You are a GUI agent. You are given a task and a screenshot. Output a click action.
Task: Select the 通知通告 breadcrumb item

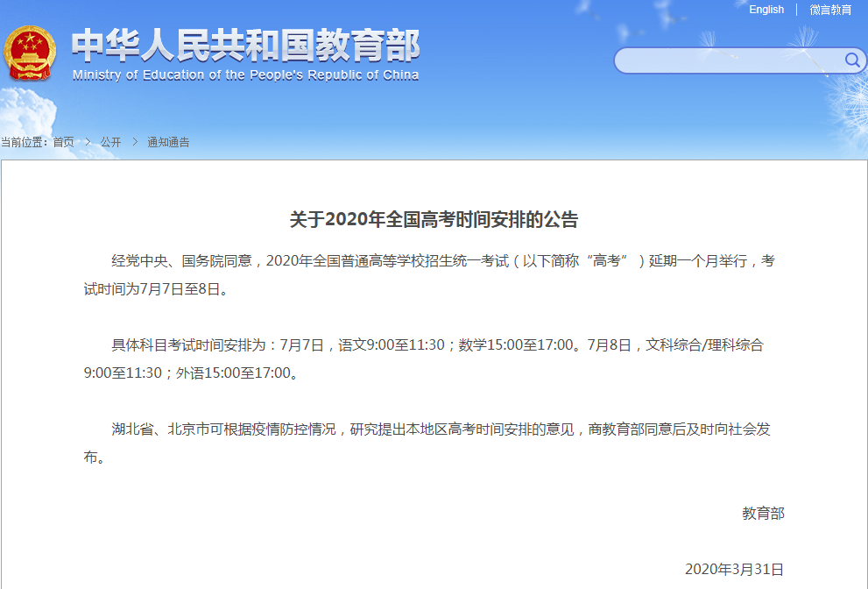(167, 141)
